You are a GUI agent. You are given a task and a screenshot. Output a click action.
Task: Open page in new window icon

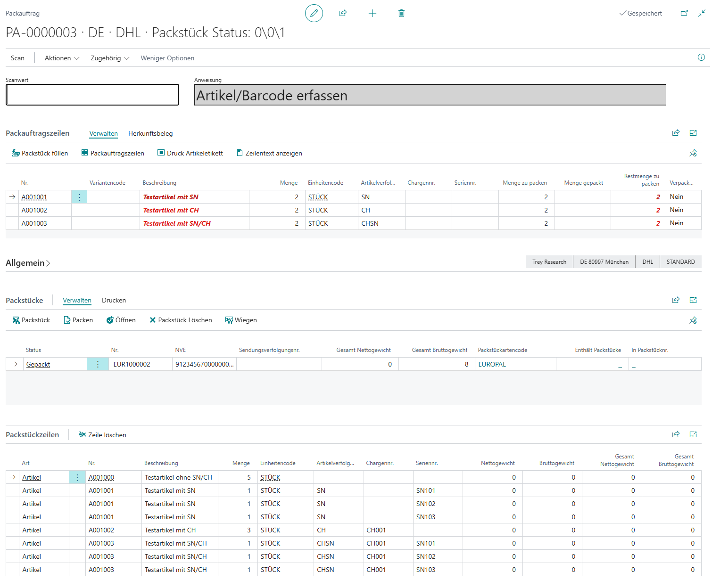coord(684,13)
